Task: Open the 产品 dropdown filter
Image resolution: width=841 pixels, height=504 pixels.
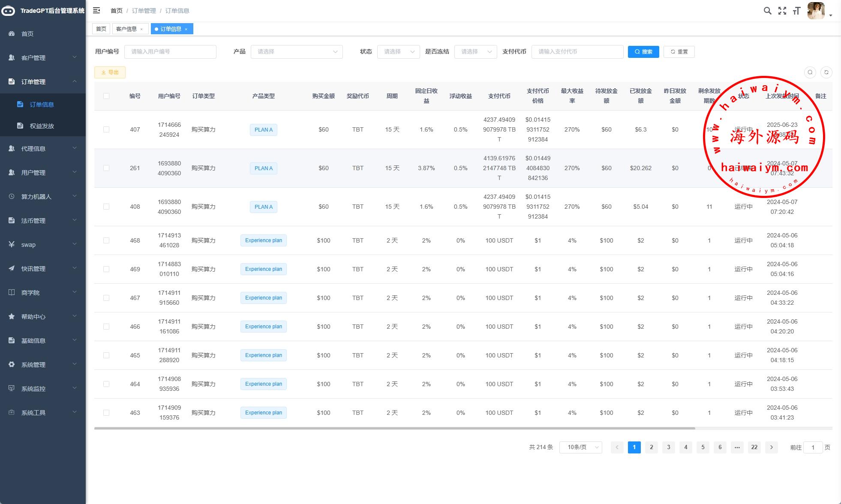Action: (x=297, y=52)
